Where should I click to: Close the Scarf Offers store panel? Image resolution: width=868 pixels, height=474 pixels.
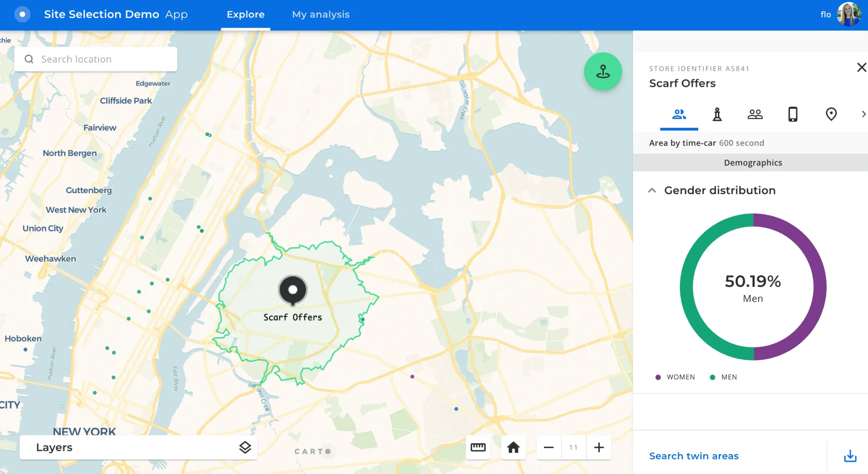pos(861,68)
